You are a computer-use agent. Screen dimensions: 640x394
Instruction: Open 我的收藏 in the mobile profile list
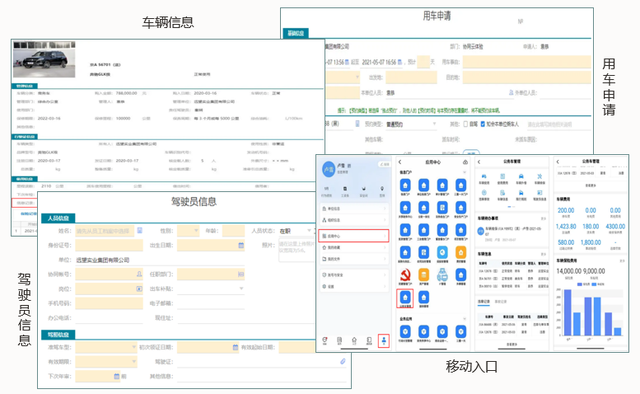pyautogui.click(x=353, y=247)
